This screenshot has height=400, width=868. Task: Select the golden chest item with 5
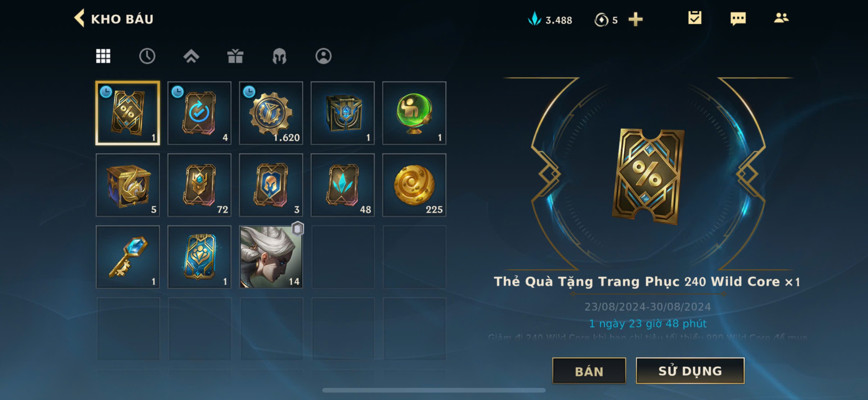click(x=128, y=185)
